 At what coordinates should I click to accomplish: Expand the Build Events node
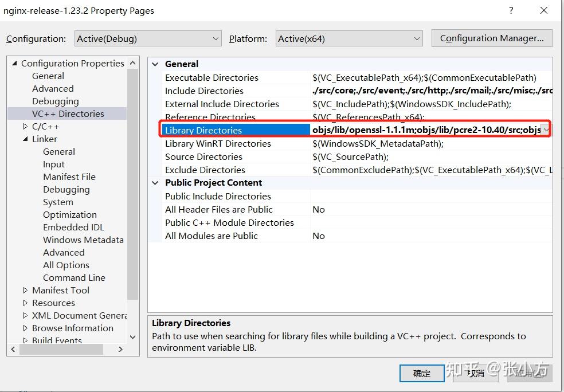click(x=25, y=340)
